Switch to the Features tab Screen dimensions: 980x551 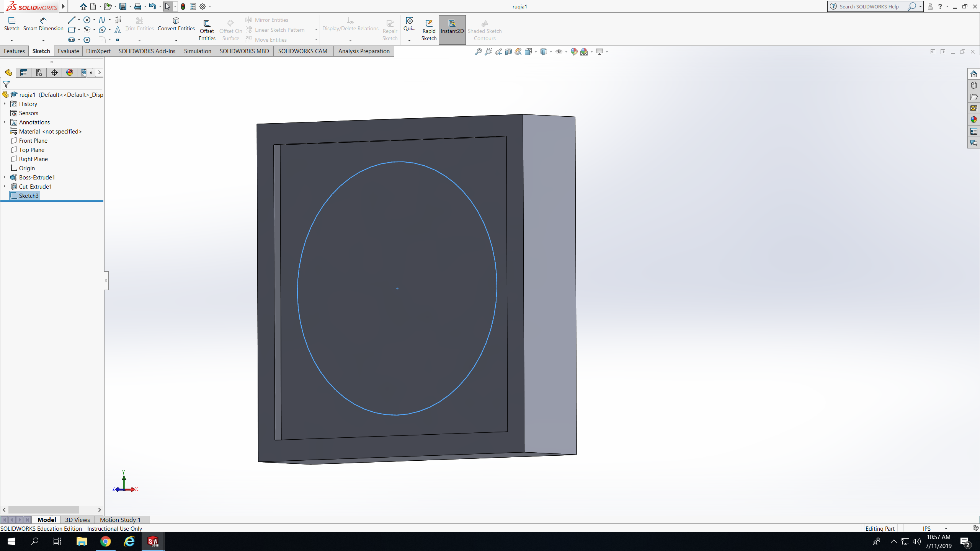[x=14, y=51]
